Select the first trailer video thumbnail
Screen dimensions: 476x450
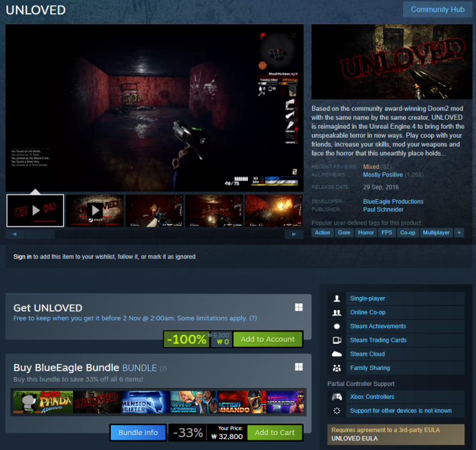click(35, 211)
